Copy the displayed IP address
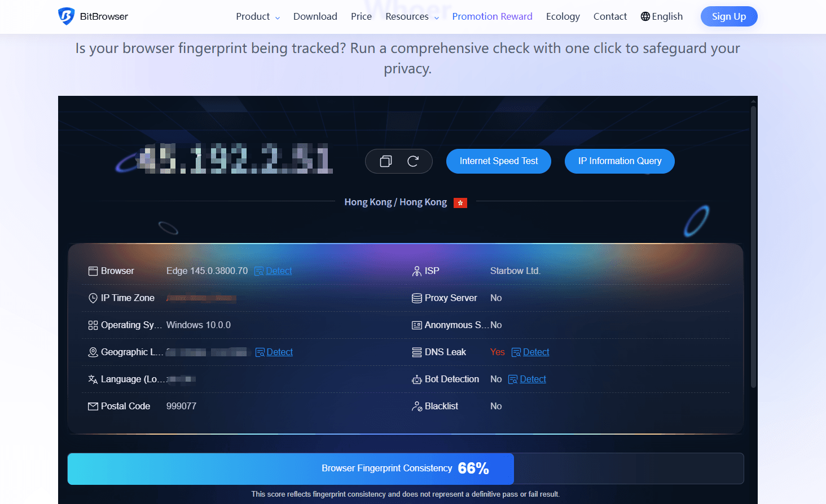The height and width of the screenshot is (504, 826). (x=386, y=161)
